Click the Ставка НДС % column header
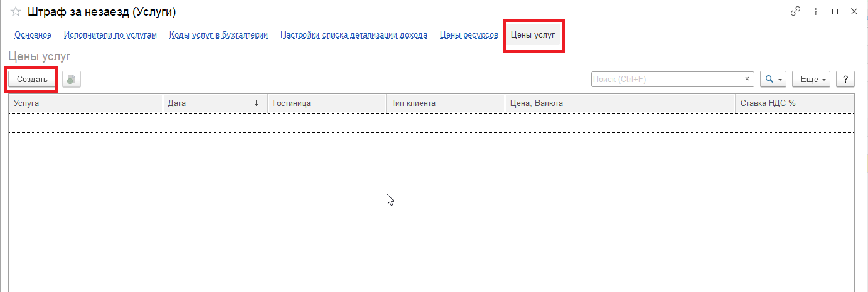The width and height of the screenshot is (868, 292). [795, 103]
